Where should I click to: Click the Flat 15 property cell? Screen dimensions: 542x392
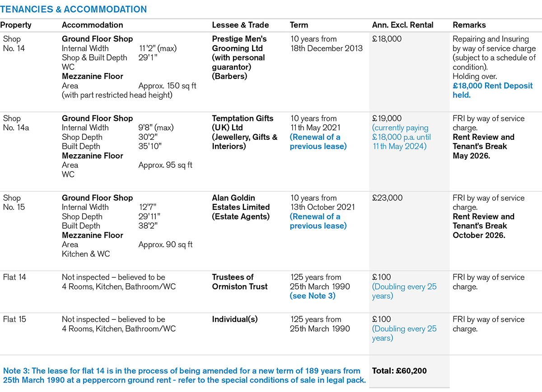[x=14, y=319]
